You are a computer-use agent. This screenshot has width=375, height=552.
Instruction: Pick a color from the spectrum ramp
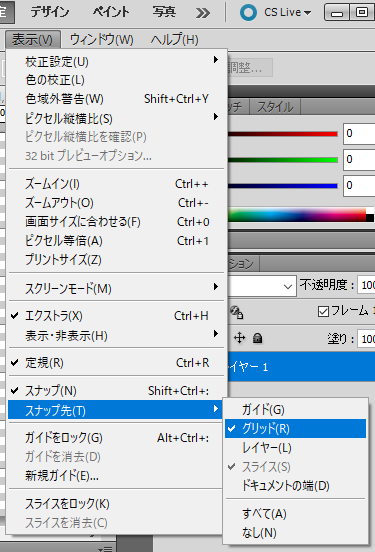click(x=297, y=215)
